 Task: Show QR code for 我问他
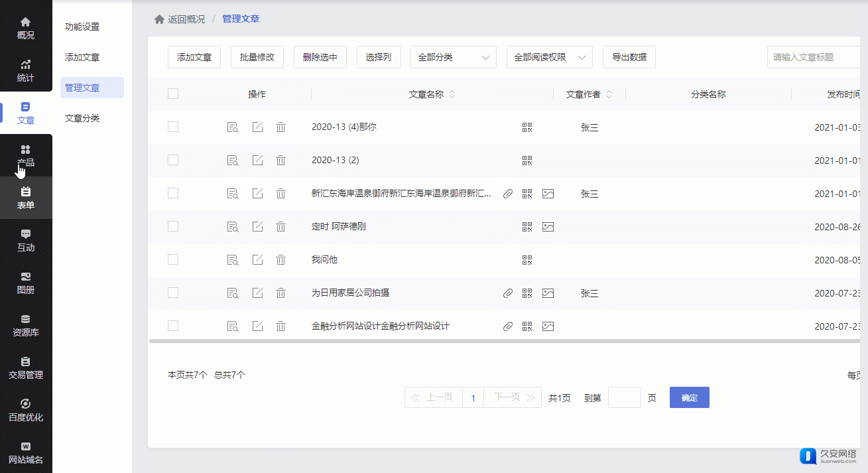tap(527, 260)
